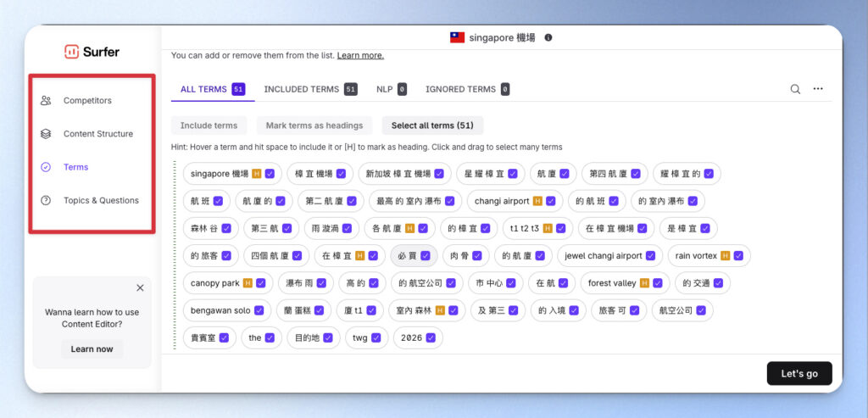Screen dimensions: 868x418
Task: Switch to the NLP tab
Action: click(392, 89)
